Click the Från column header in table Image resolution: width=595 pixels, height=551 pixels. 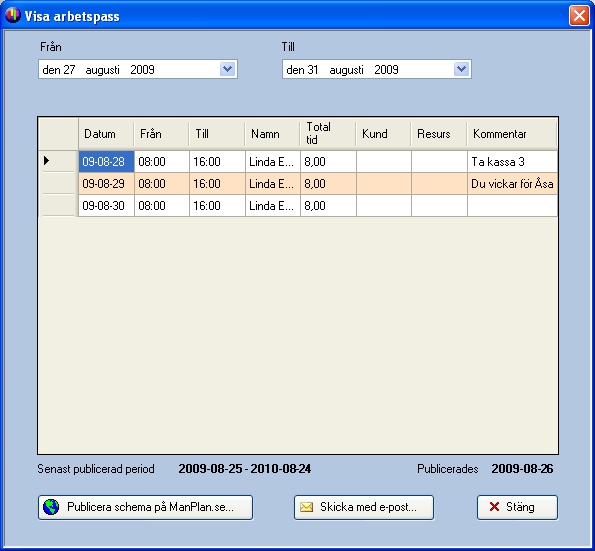pos(162,134)
